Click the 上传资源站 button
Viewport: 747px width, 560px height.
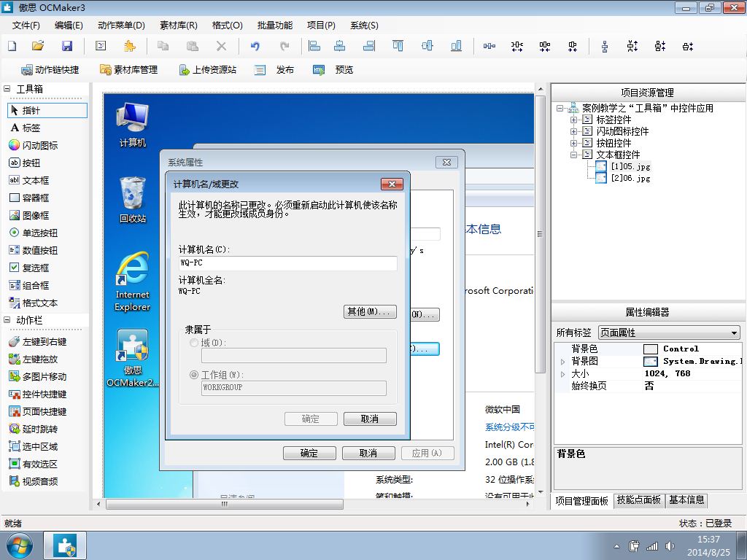pyautogui.click(x=207, y=69)
